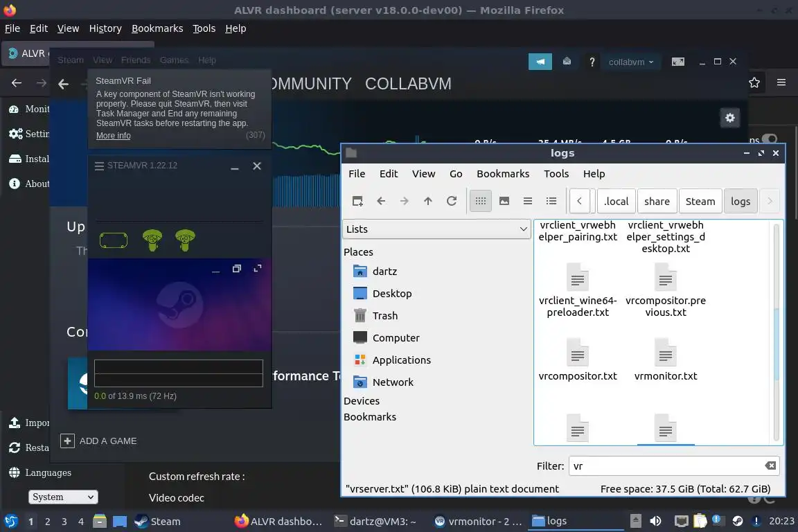798x532 pixels.
Task: Open vrcompositor.txt file
Action: (x=578, y=360)
